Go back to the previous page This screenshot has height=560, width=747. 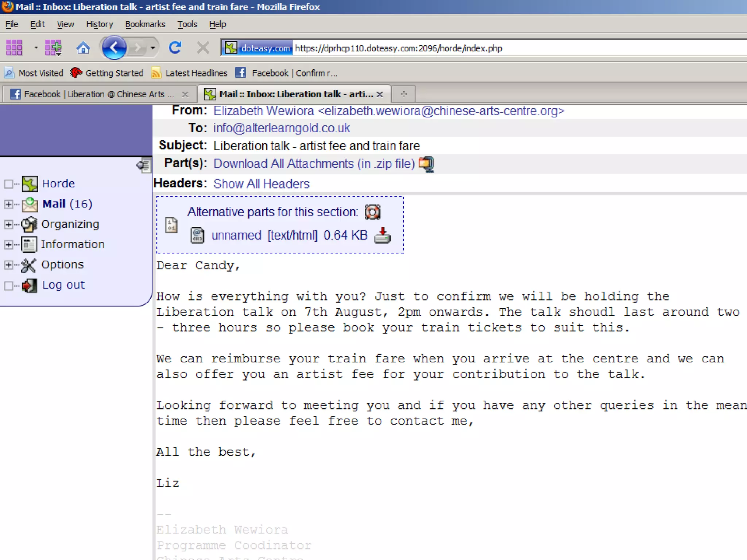pos(114,48)
